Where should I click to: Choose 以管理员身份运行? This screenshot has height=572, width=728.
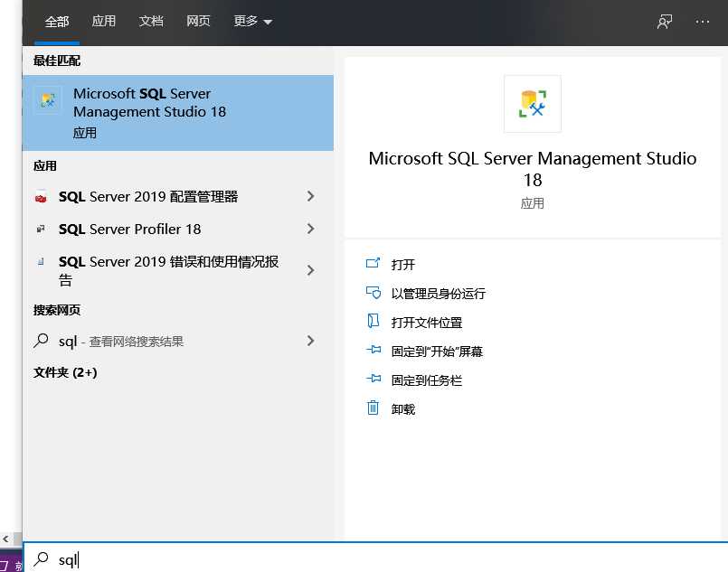pyautogui.click(x=438, y=293)
